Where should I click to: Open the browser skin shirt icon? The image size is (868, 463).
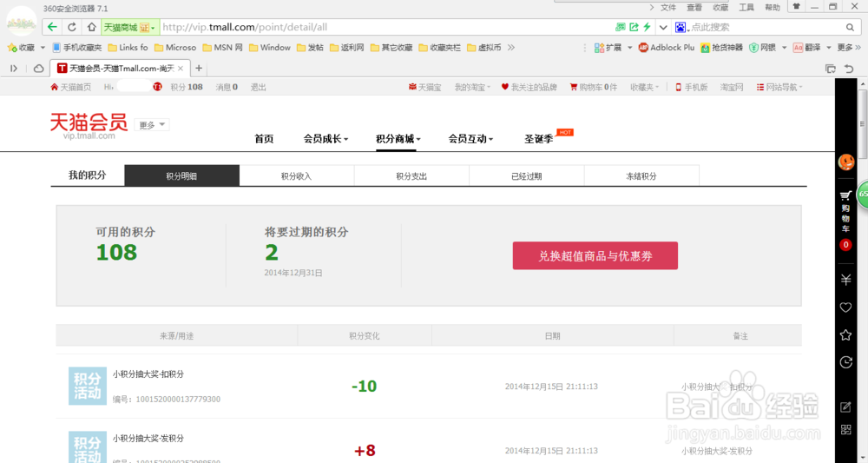797,7
